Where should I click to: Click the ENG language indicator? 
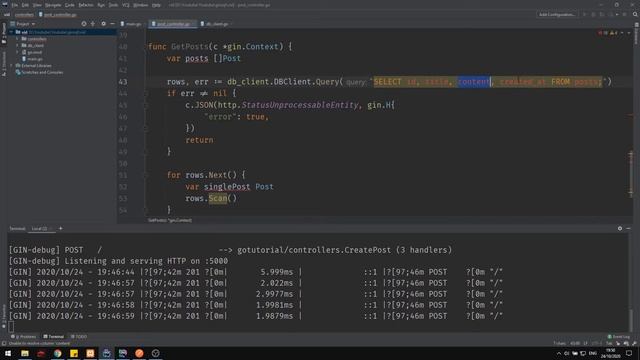(593, 353)
